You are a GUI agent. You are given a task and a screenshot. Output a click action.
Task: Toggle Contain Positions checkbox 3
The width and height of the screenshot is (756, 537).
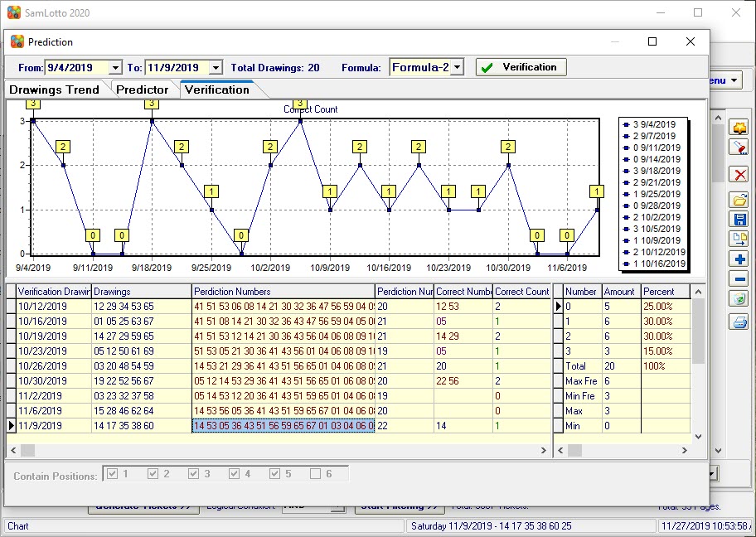pos(193,474)
